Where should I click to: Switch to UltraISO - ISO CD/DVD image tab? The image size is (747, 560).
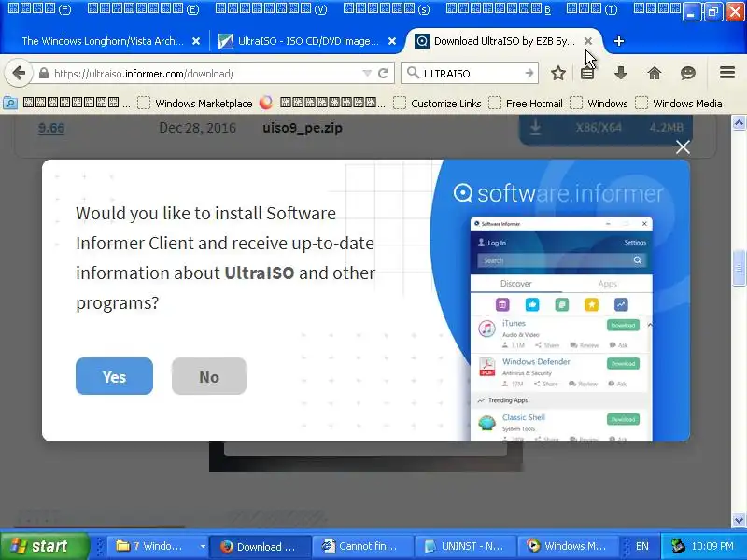pos(308,41)
